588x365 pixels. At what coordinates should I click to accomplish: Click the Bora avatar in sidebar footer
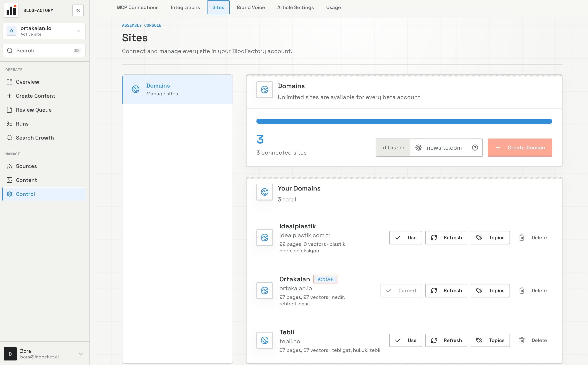coord(10,354)
